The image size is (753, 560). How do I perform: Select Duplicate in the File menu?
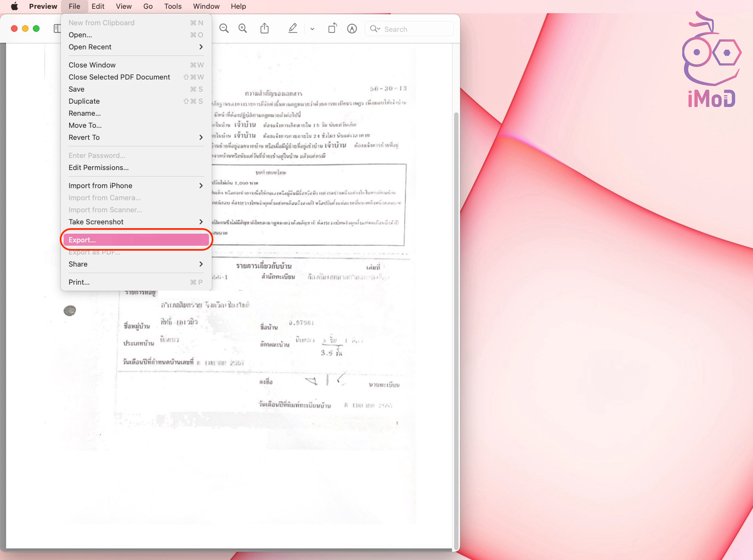84,101
